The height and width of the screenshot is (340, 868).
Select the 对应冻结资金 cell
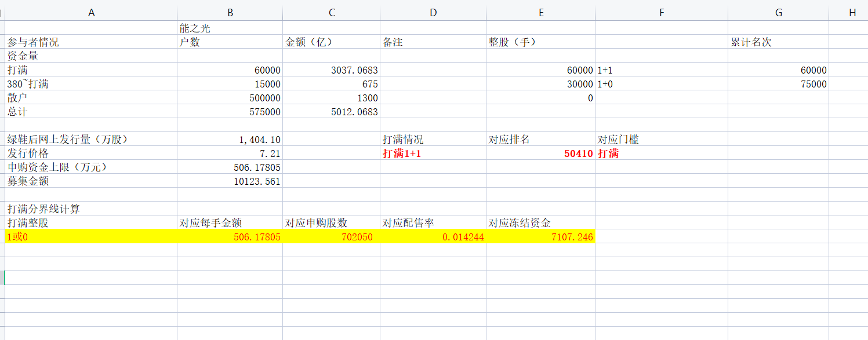(x=541, y=222)
